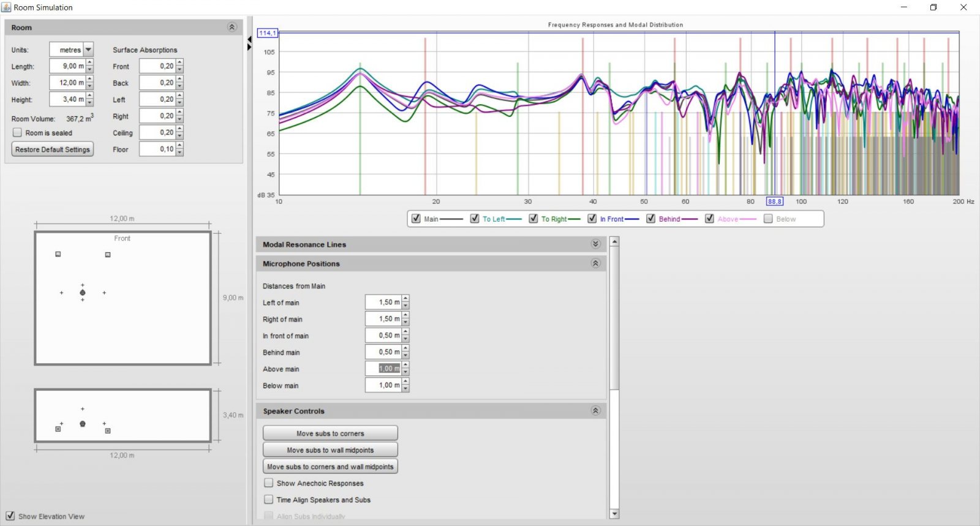Select main listening position in plan view

[x=83, y=293]
